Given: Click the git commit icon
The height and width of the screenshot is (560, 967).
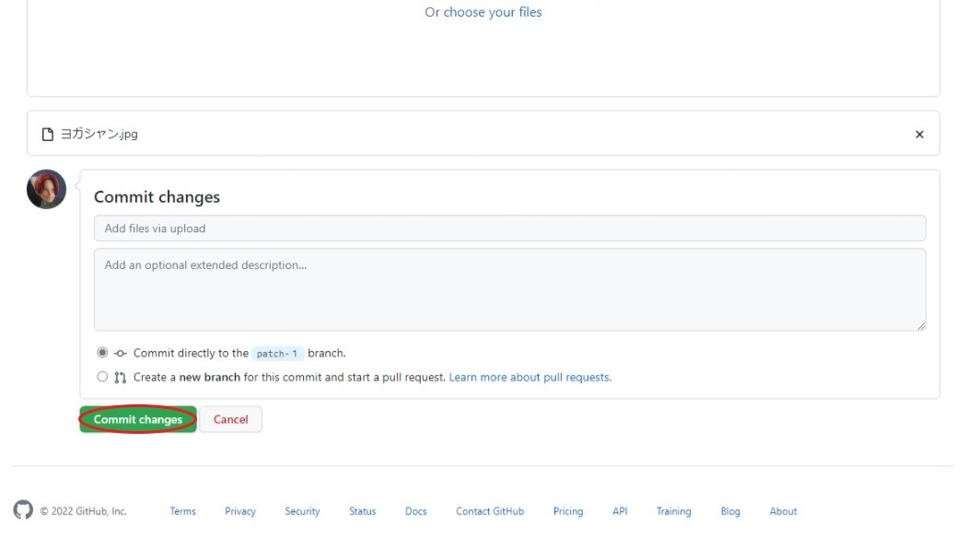Looking at the screenshot, I should click(x=120, y=354).
